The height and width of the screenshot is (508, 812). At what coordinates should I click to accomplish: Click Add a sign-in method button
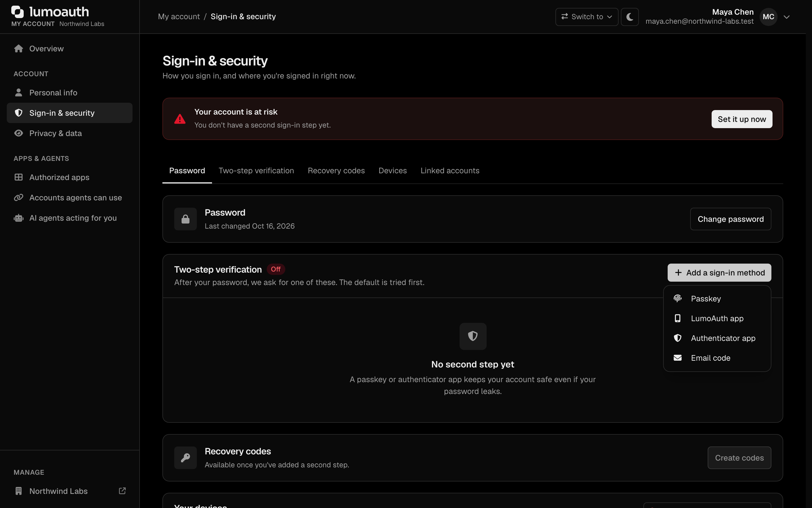tap(720, 273)
